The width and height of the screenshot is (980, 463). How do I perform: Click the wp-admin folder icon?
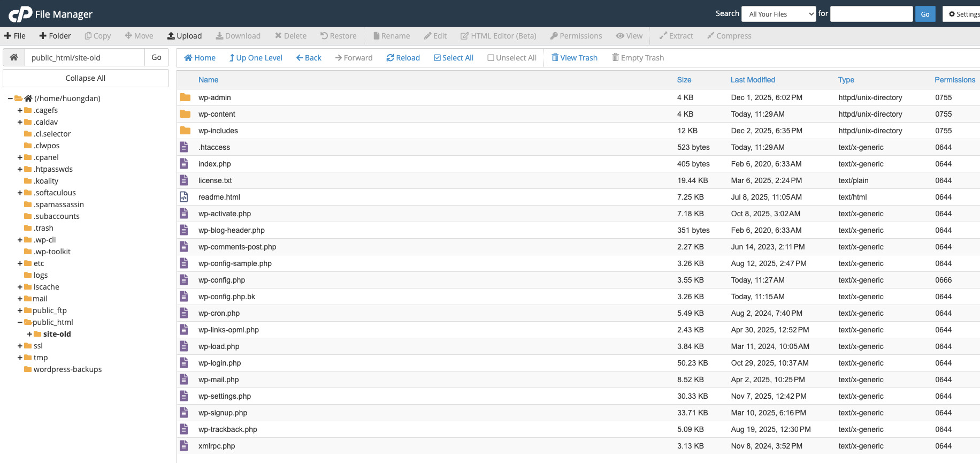click(185, 97)
